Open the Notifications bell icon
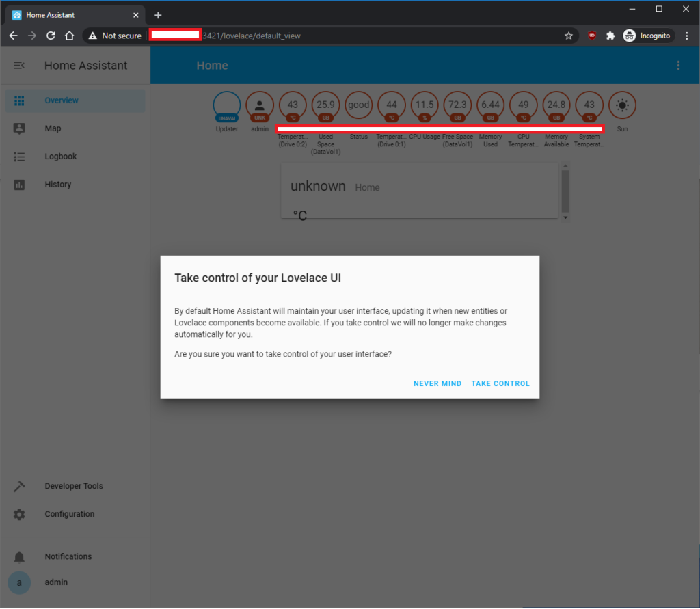 click(19, 557)
